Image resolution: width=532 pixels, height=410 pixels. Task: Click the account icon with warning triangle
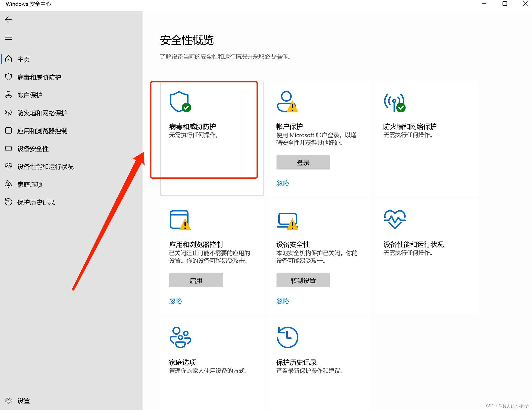[287, 102]
